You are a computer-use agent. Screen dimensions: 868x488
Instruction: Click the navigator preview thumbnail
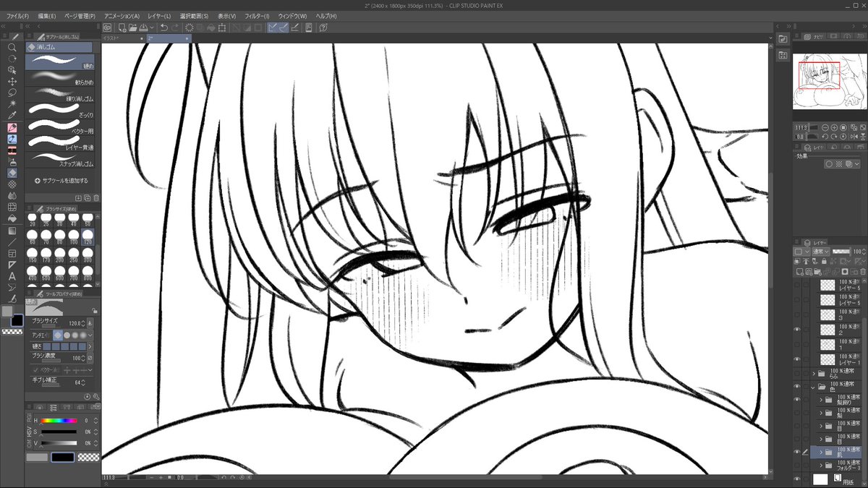click(829, 82)
